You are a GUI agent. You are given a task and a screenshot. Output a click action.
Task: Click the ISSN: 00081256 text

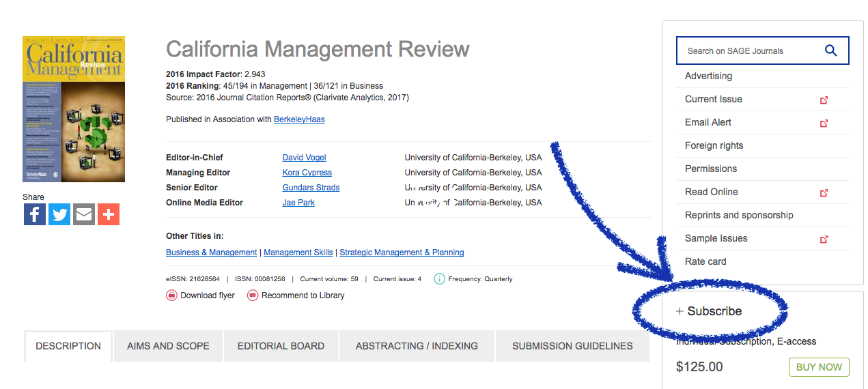coord(260,279)
